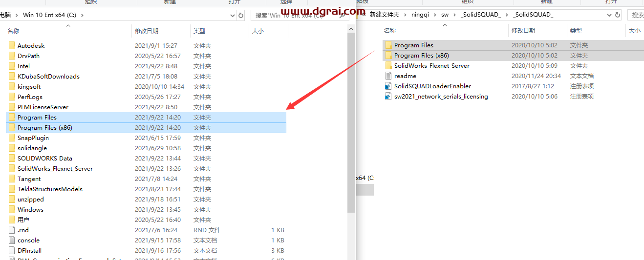Sort left window by 大小 column

tap(258, 31)
